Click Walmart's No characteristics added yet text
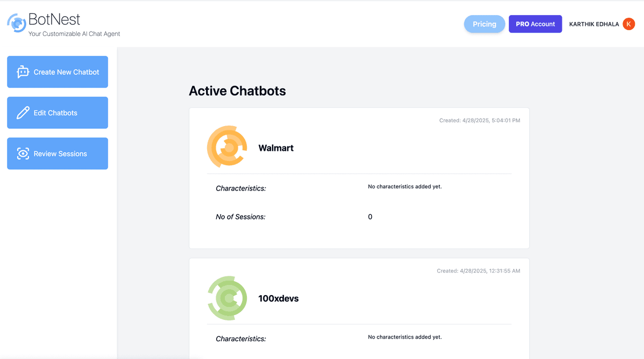The height and width of the screenshot is (359, 644). pyautogui.click(x=405, y=187)
